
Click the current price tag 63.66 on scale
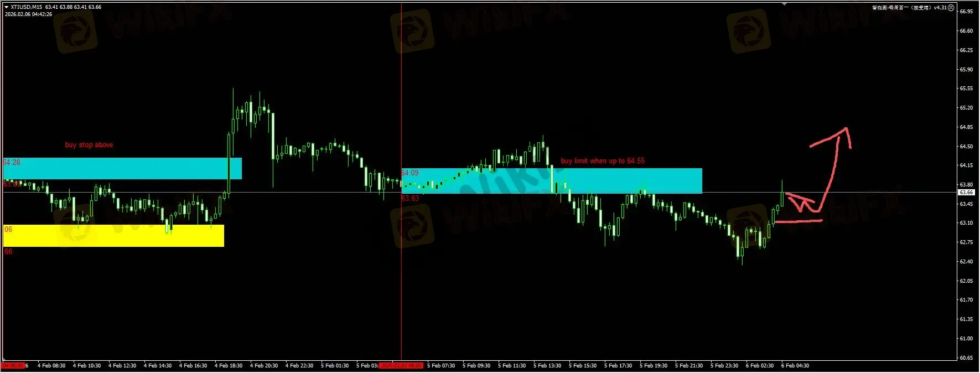pos(967,193)
